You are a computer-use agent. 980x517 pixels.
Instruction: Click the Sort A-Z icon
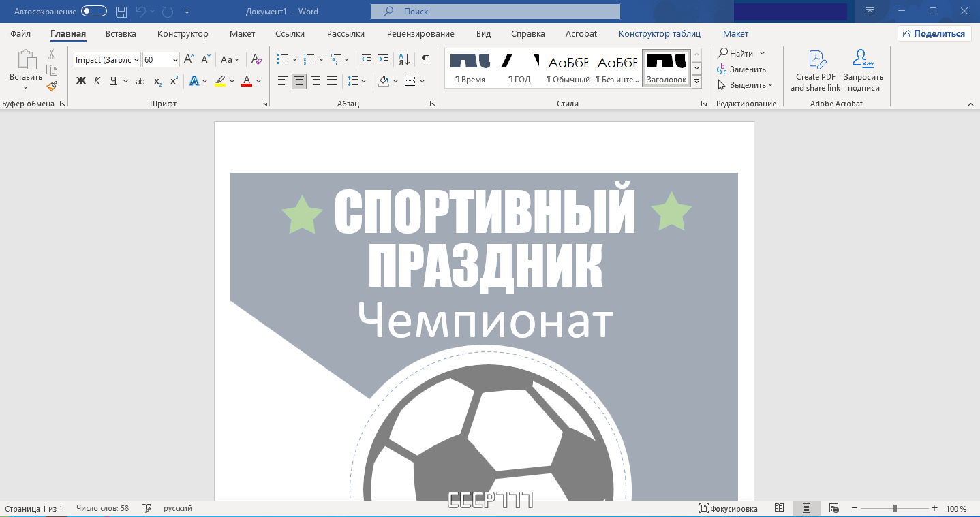404,59
